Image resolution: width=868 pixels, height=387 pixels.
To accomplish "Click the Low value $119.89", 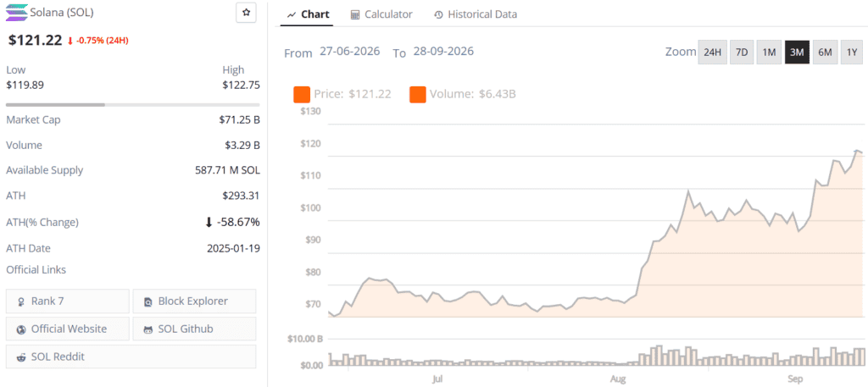I will [25, 86].
